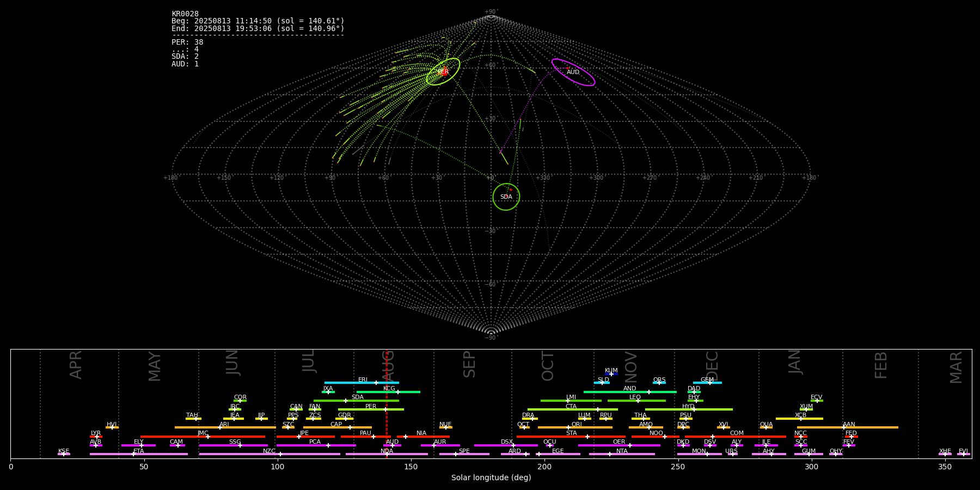
Task: Click the AAN shower label in timeline
Action: pos(849,425)
